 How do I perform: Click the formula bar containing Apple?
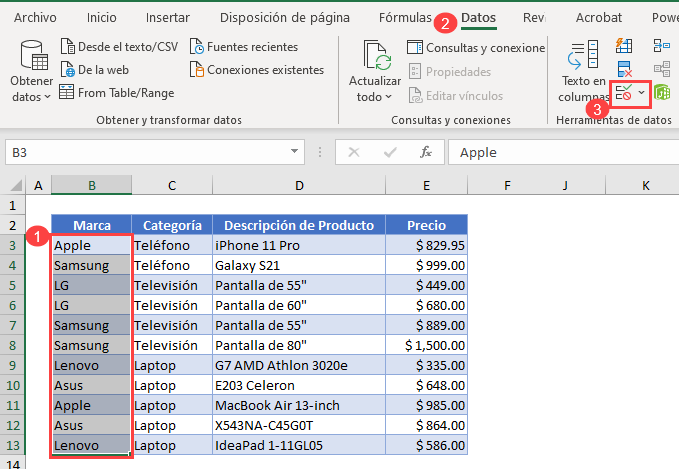pyautogui.click(x=563, y=152)
